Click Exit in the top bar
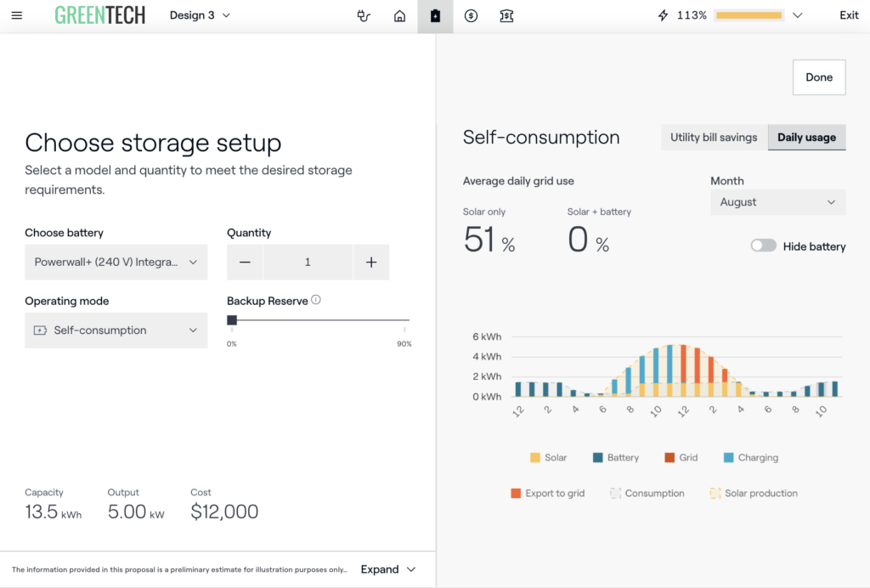Viewport: 870px width, 588px height. point(849,15)
